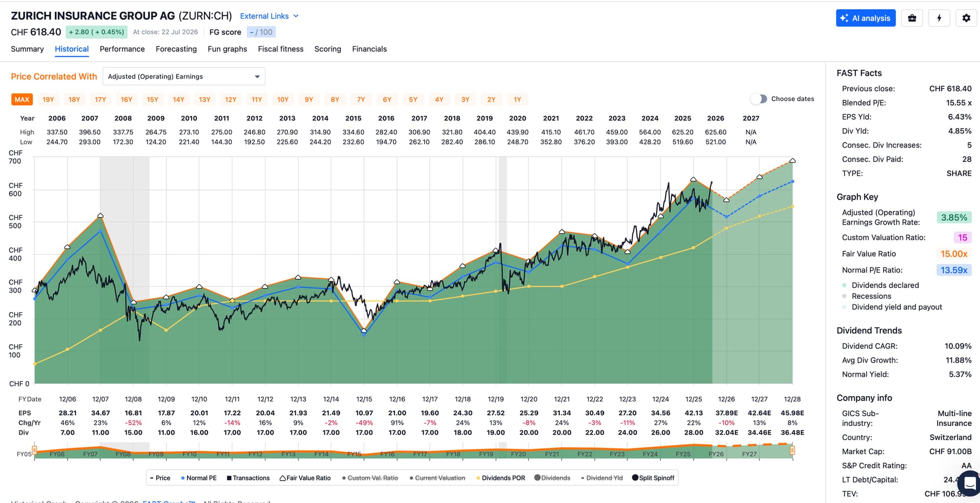Click the Div Yld value 4.85%

point(960,131)
